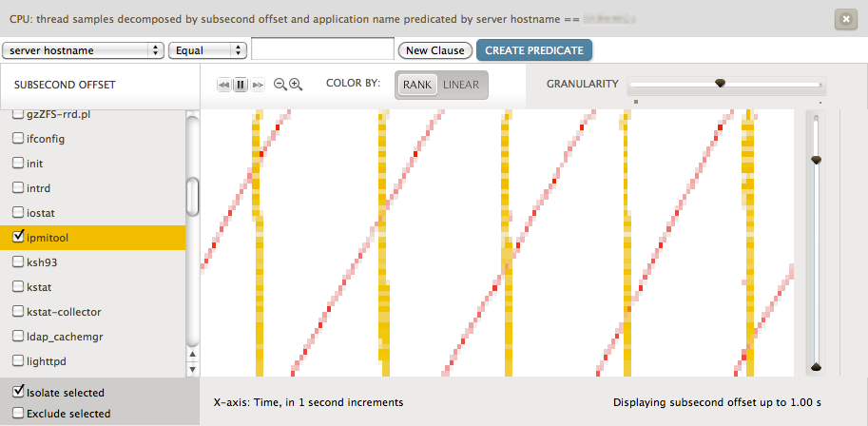Click the Granularity slider handle
This screenshot has height=426, width=868.
pyautogui.click(x=721, y=84)
